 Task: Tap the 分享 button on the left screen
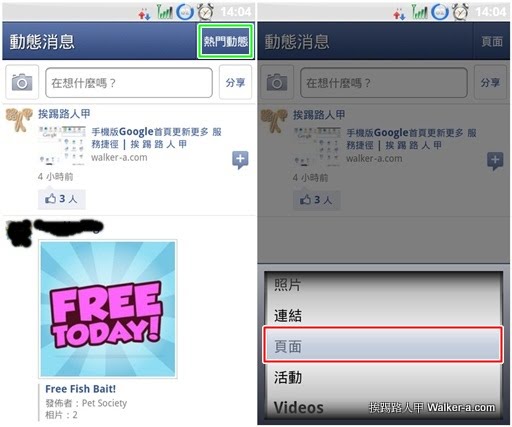(x=235, y=82)
